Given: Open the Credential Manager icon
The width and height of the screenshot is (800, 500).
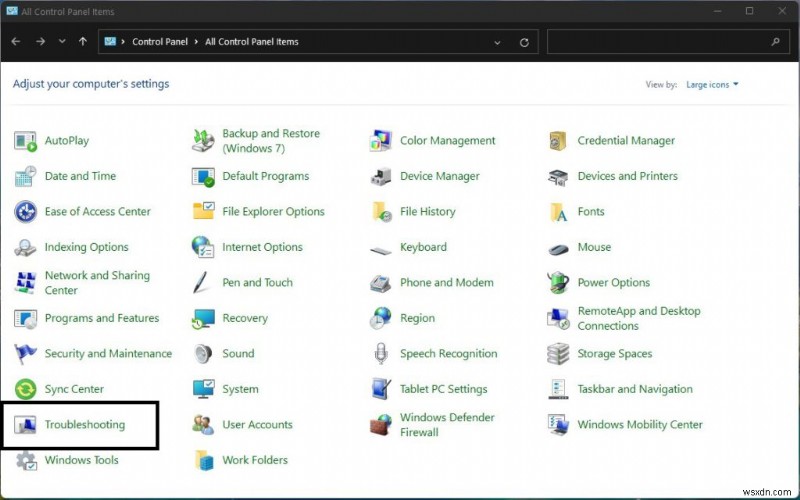Looking at the screenshot, I should click(x=558, y=141).
